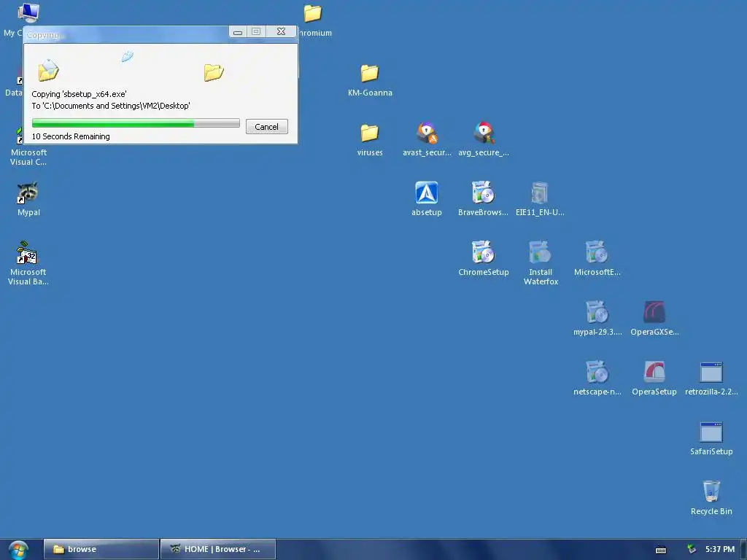Open the Recycle Bin

711,498
